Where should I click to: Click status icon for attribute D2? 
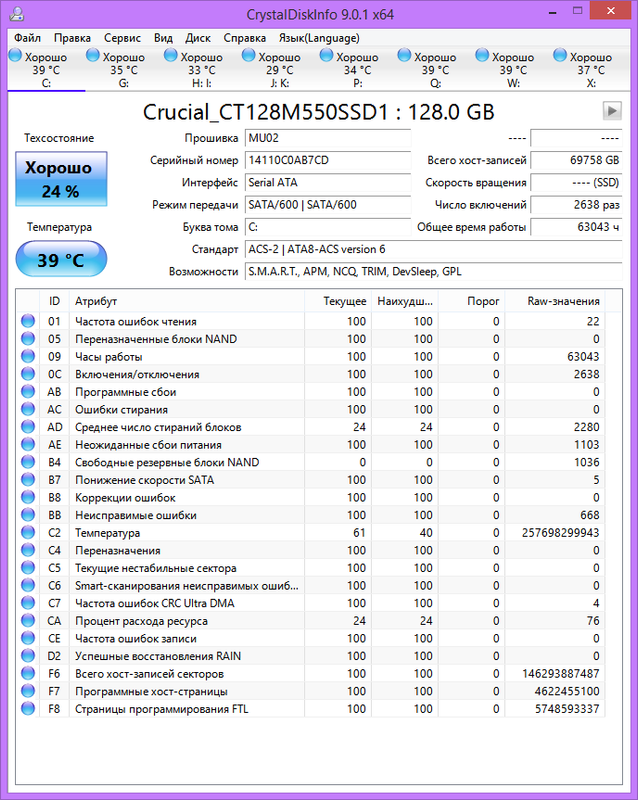28,656
